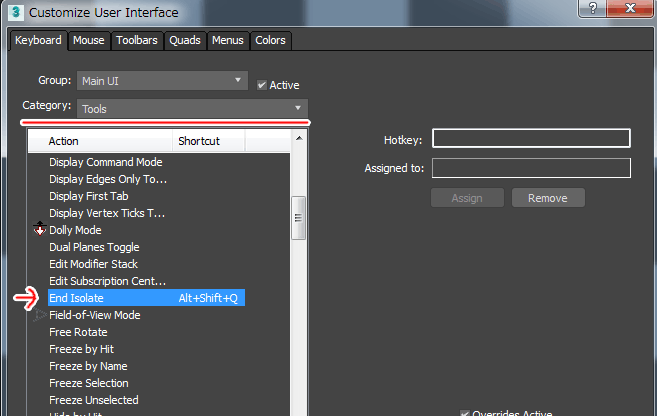Click the Dolly Mode icon in action list
Image resolution: width=657 pixels, height=416 pixels.
click(x=40, y=230)
